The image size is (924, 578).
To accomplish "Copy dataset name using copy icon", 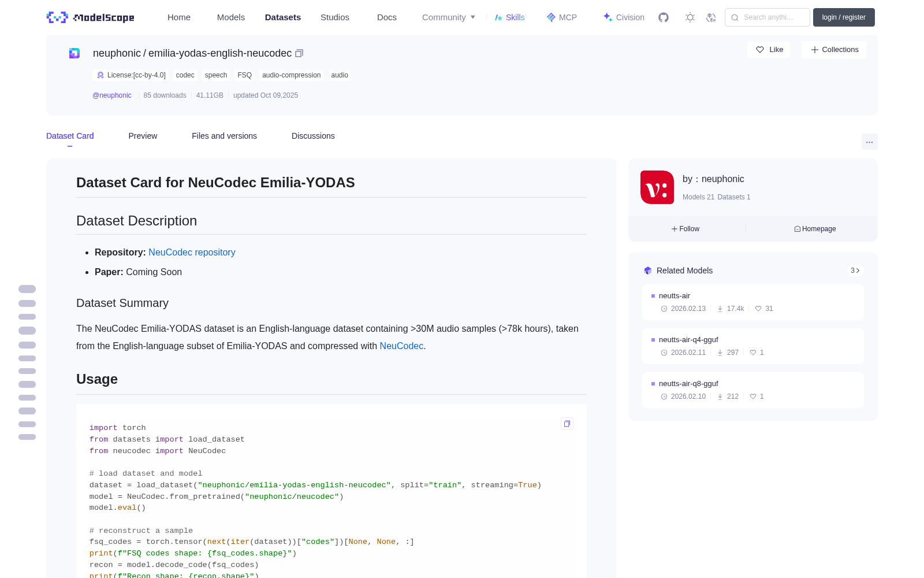I will pos(299,53).
